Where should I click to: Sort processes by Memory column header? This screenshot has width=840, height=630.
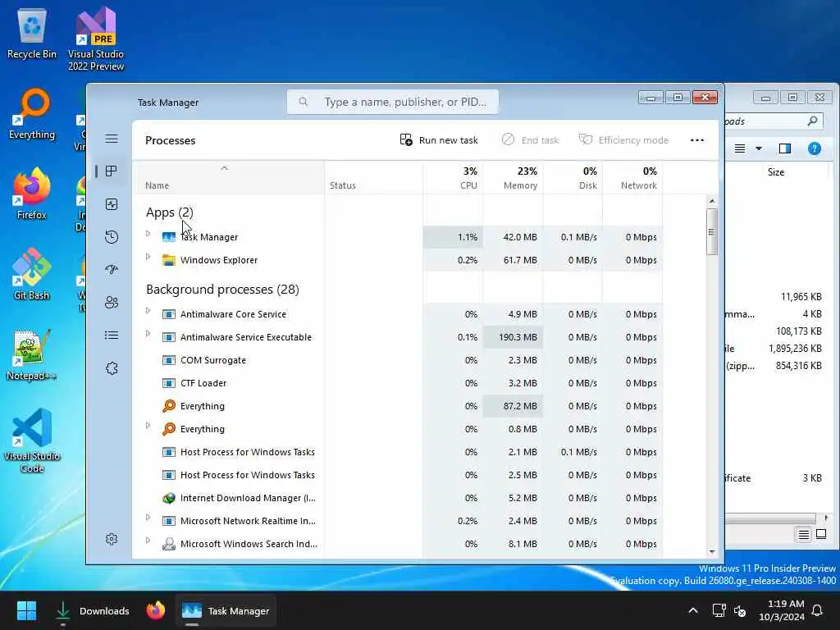point(513,178)
